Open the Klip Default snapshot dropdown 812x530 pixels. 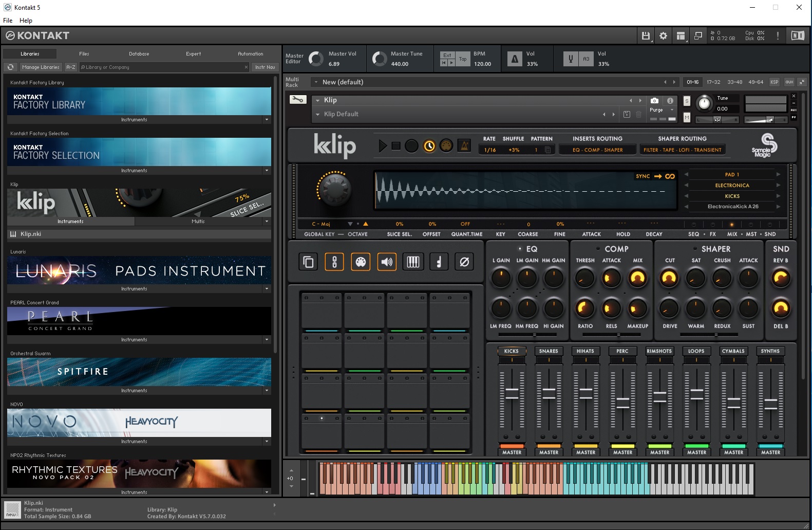[x=318, y=114]
